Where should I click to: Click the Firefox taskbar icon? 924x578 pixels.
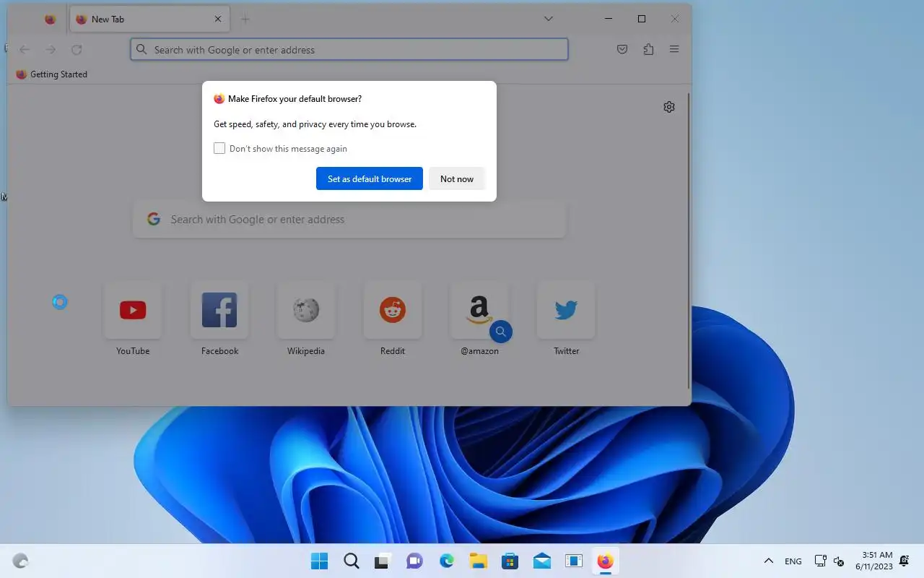point(605,561)
